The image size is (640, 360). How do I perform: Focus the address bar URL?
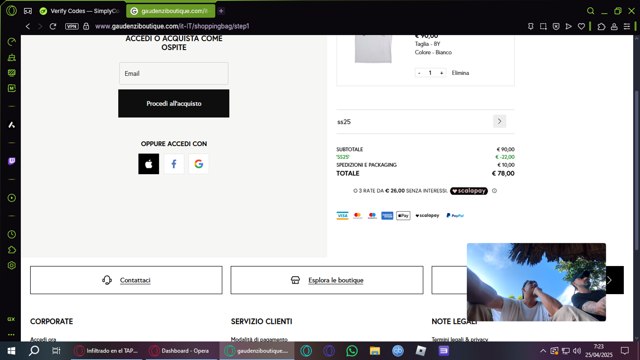click(x=172, y=27)
